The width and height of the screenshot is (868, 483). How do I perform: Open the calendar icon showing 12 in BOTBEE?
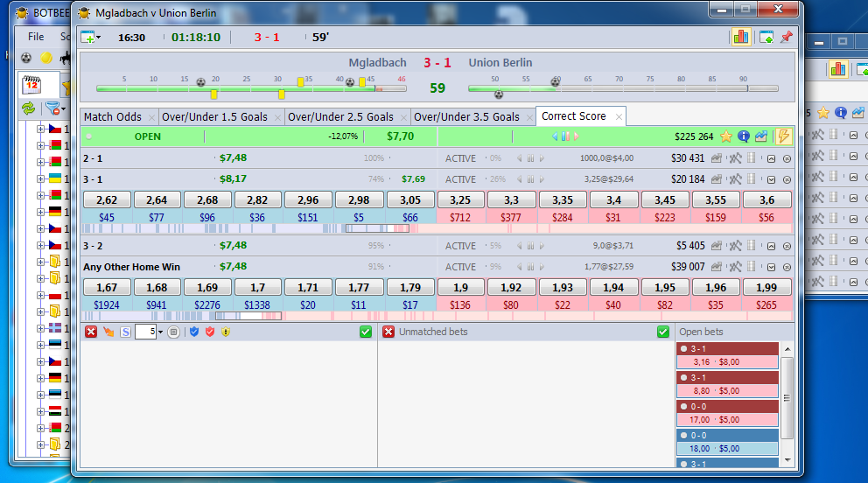pos(31,85)
